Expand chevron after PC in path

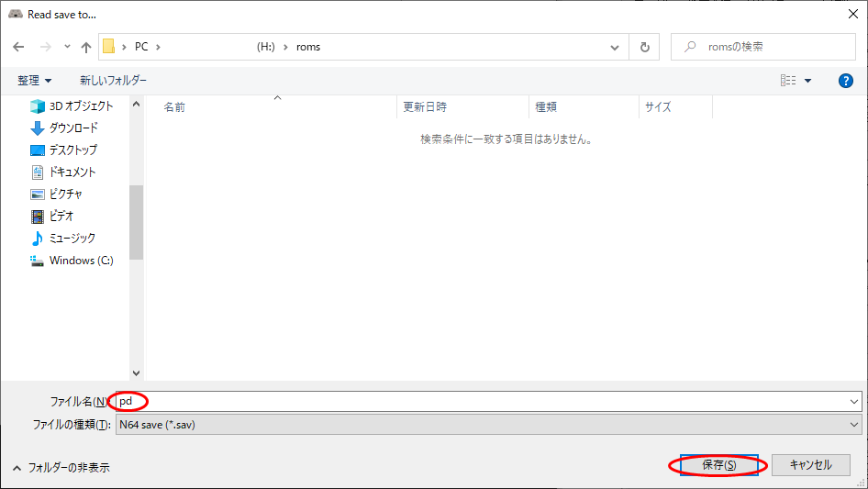pyautogui.click(x=159, y=47)
